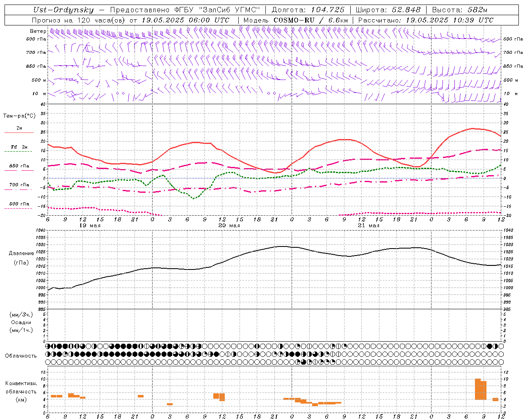Screen dimensions: 525x420
Task: Select the latitude value 52.848
Action: click(405, 10)
